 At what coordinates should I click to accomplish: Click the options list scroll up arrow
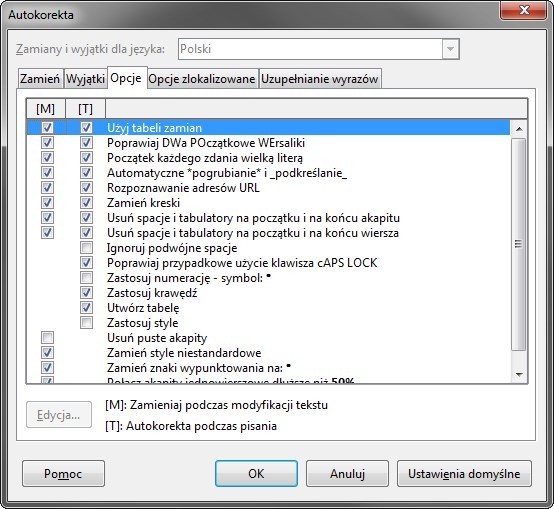(x=519, y=129)
